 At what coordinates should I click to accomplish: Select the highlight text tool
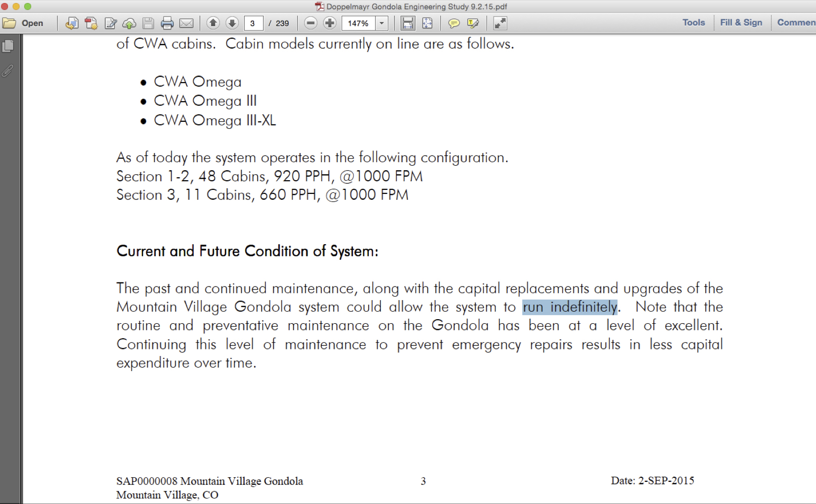[473, 23]
